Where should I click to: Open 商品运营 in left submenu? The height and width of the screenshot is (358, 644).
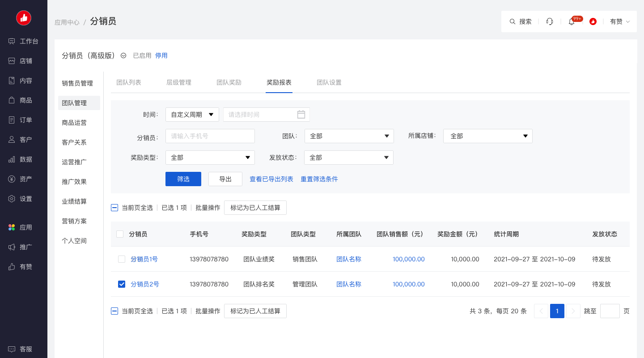pos(74,123)
